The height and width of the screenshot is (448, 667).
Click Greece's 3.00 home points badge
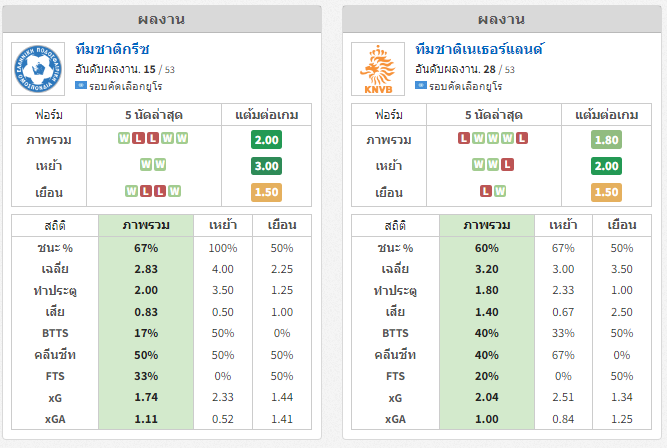tap(266, 166)
